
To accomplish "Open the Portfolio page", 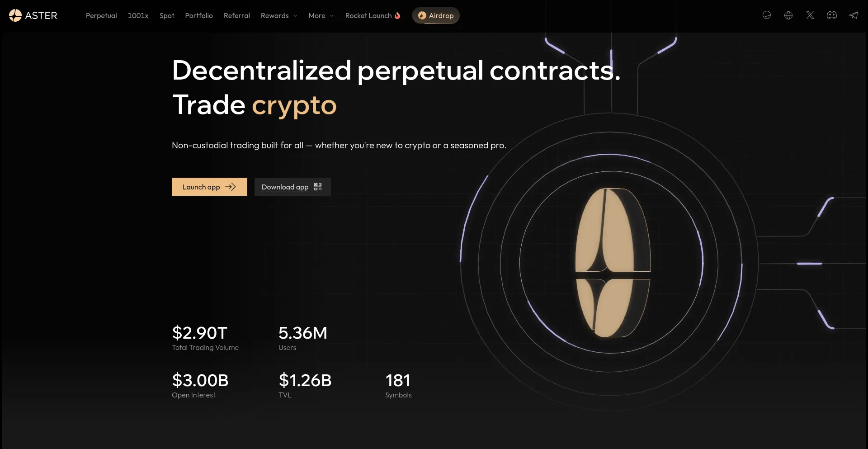I will [199, 15].
